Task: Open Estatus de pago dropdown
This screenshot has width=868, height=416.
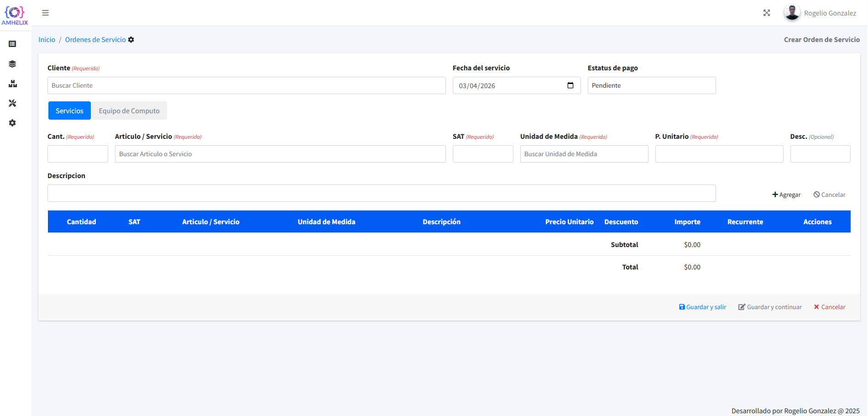Action: (651, 85)
